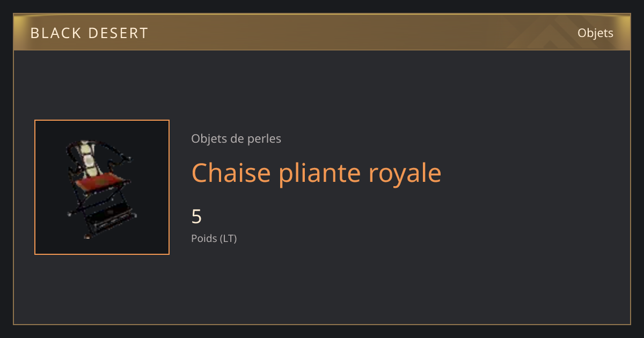644x338 pixels.
Task: Click the chair's lower footrest drawer
Action: click(112, 217)
